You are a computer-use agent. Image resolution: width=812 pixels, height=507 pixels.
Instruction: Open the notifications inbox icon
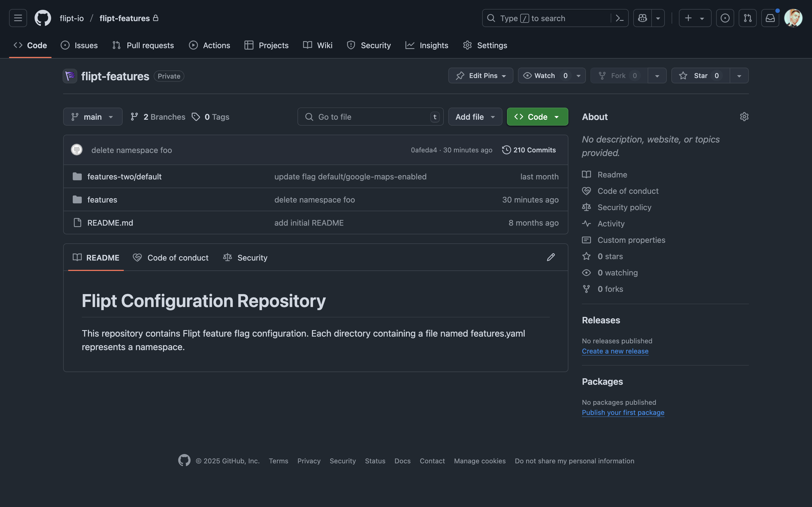pyautogui.click(x=770, y=18)
